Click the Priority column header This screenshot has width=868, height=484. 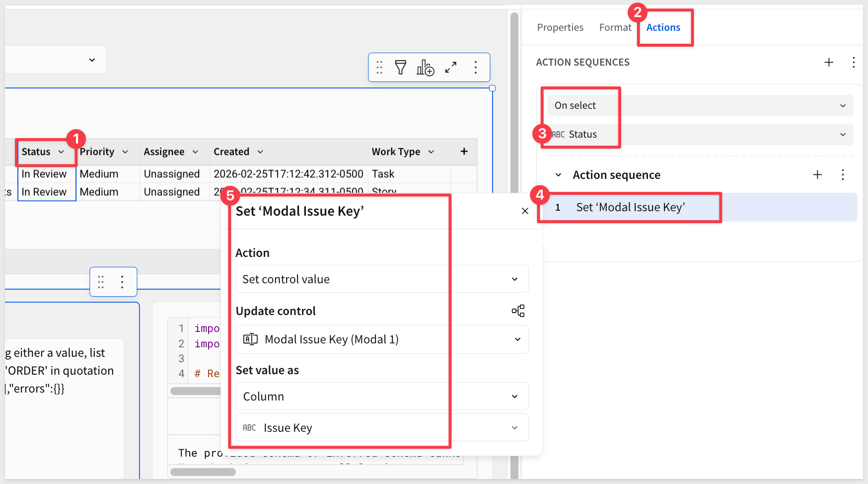(97, 152)
